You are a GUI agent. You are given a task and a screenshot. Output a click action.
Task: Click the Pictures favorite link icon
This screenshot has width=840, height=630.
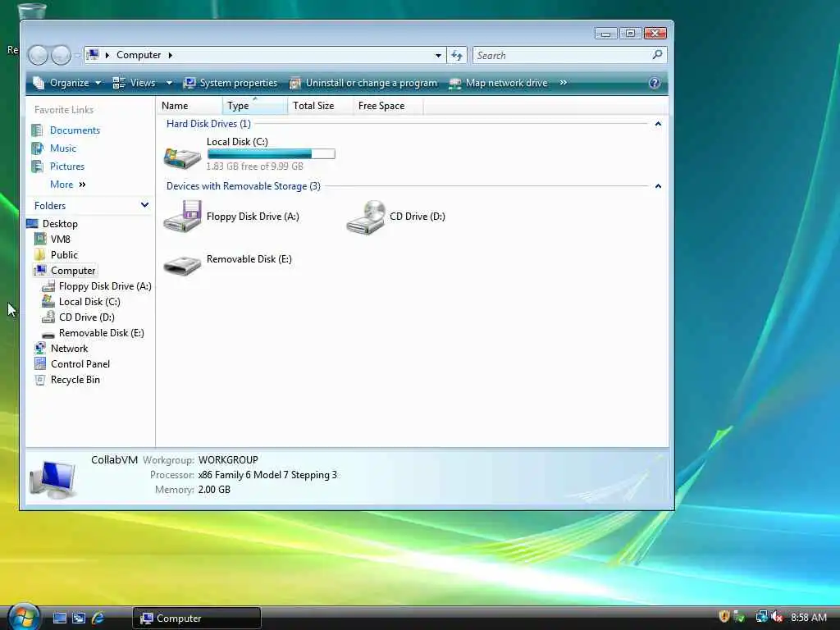[38, 167]
